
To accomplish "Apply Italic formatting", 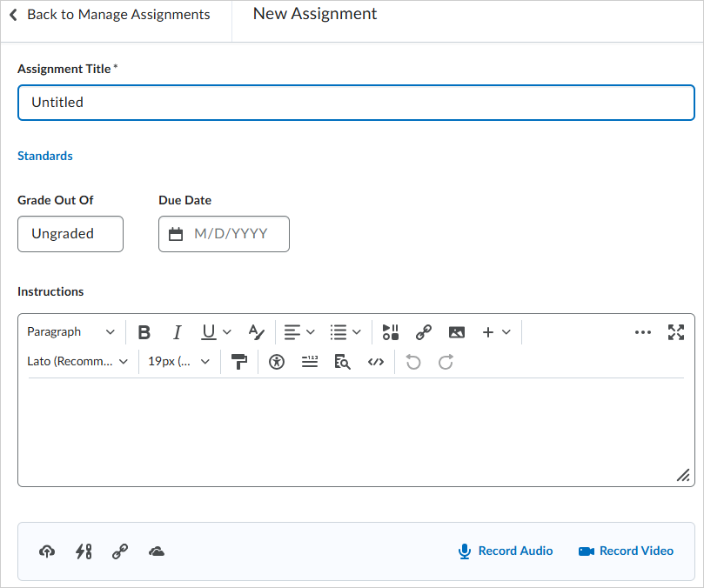I will (178, 332).
